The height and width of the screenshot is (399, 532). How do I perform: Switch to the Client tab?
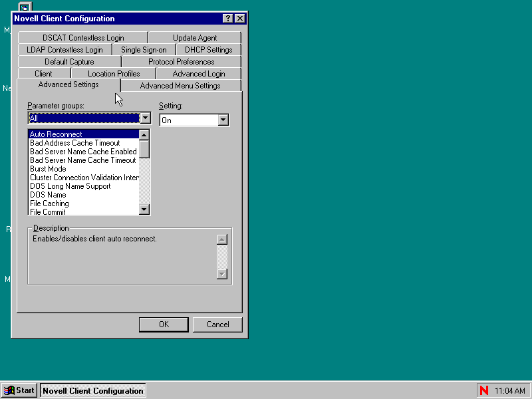pos(43,74)
